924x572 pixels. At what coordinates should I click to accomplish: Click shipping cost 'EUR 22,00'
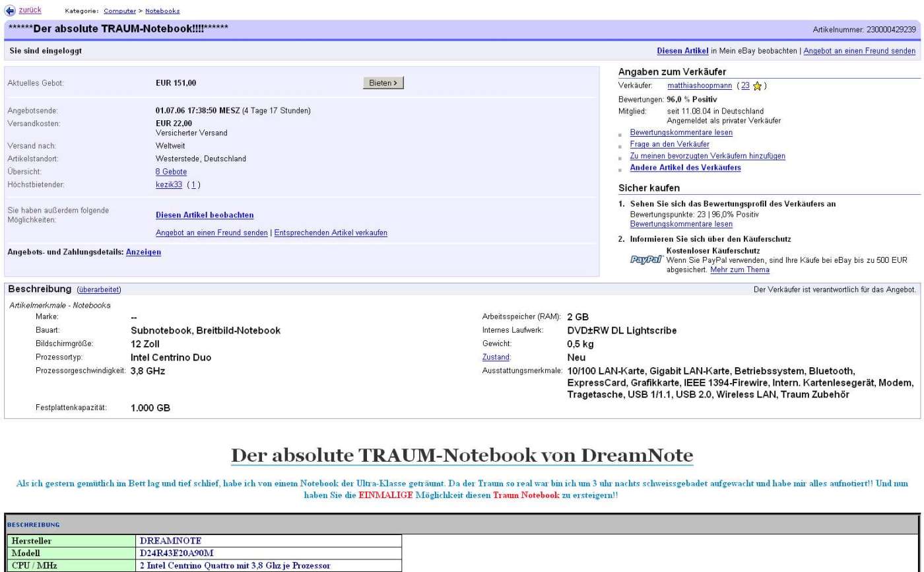pos(174,123)
